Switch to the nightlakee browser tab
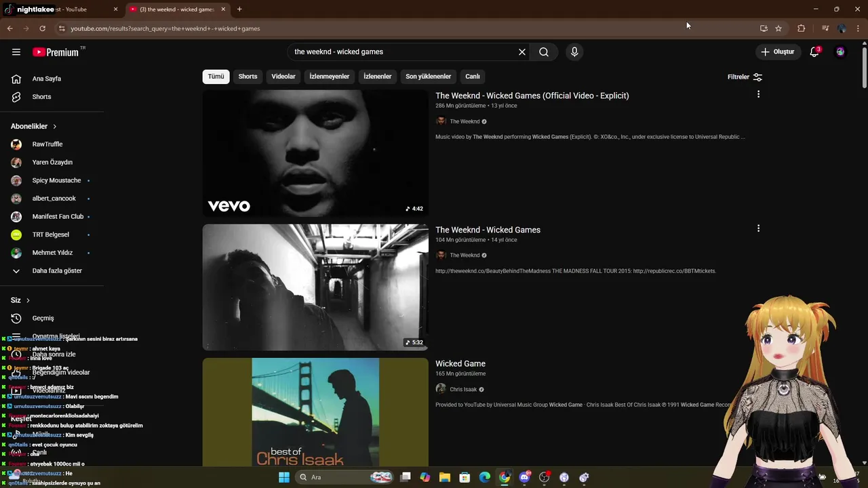 click(x=61, y=9)
